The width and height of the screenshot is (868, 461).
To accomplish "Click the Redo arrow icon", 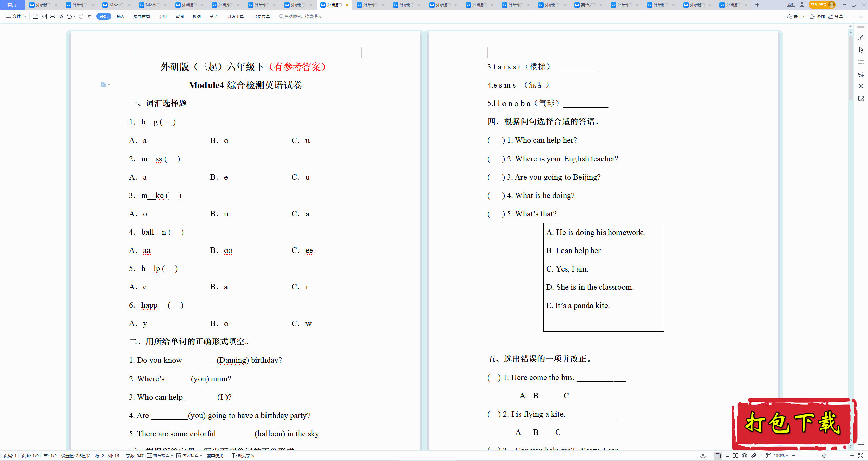I will (x=81, y=16).
